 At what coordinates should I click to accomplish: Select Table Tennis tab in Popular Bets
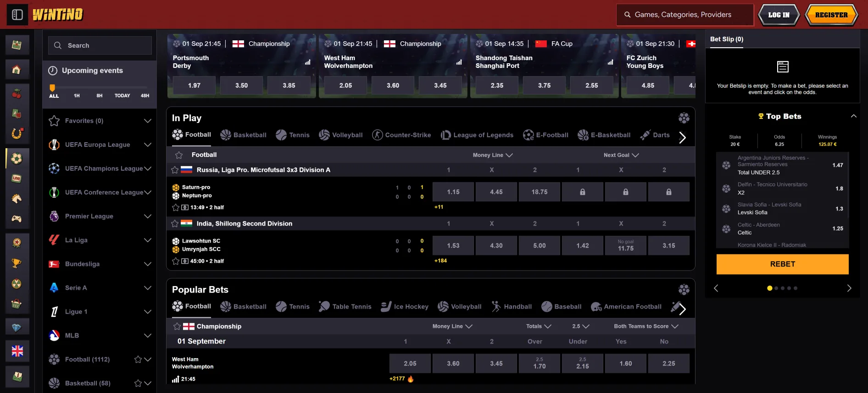(345, 306)
